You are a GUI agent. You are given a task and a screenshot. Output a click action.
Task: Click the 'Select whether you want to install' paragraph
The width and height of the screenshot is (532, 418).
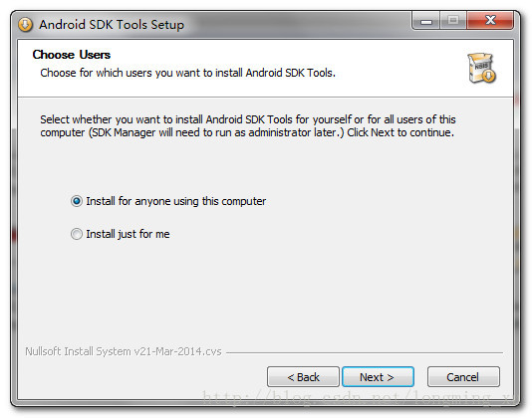[x=248, y=125]
